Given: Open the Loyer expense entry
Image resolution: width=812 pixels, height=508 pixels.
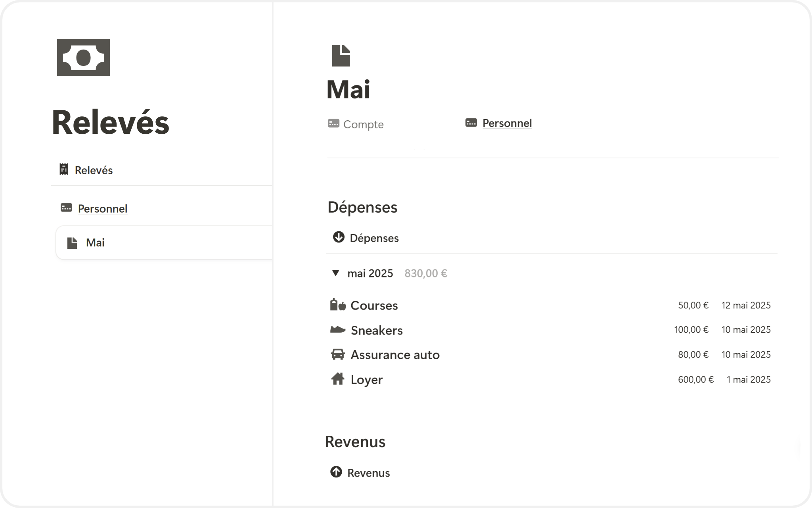Looking at the screenshot, I should 366,380.
